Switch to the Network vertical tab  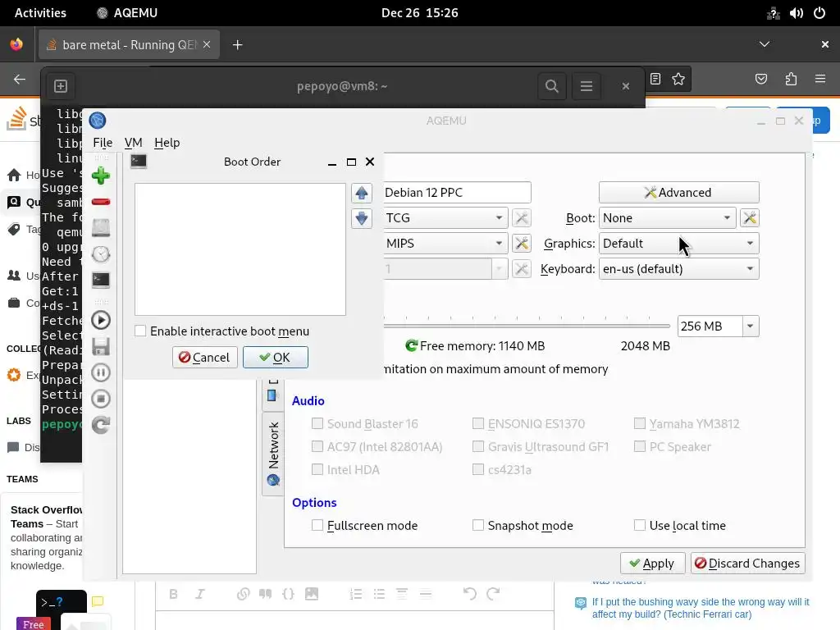[x=273, y=453]
